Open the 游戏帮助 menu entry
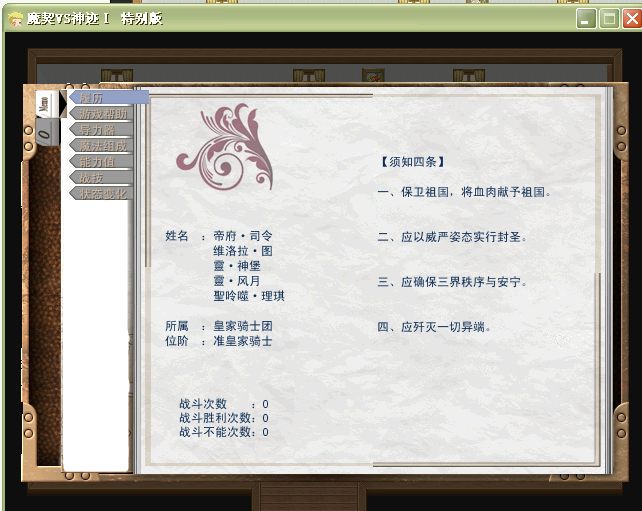 pyautogui.click(x=102, y=114)
